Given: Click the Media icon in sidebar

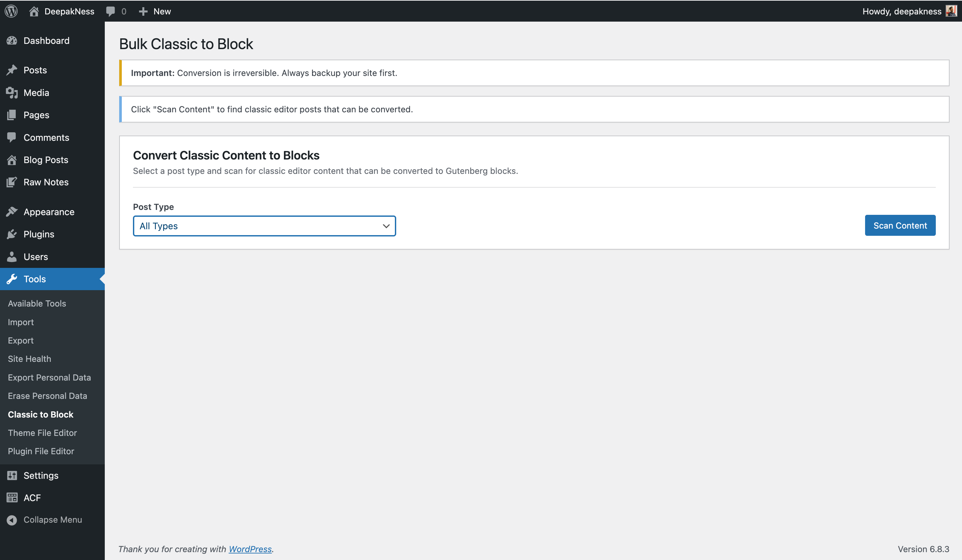Looking at the screenshot, I should [x=12, y=93].
